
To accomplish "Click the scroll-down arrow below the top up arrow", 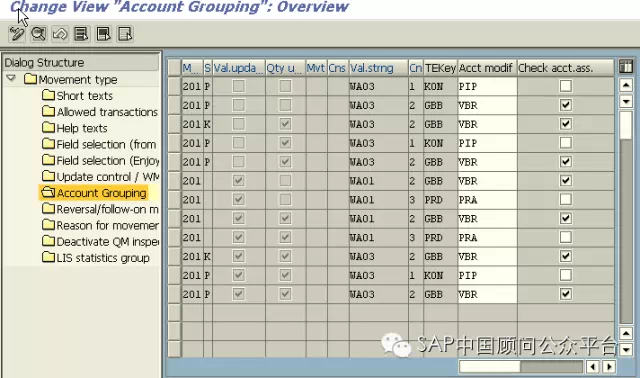I will (626, 101).
